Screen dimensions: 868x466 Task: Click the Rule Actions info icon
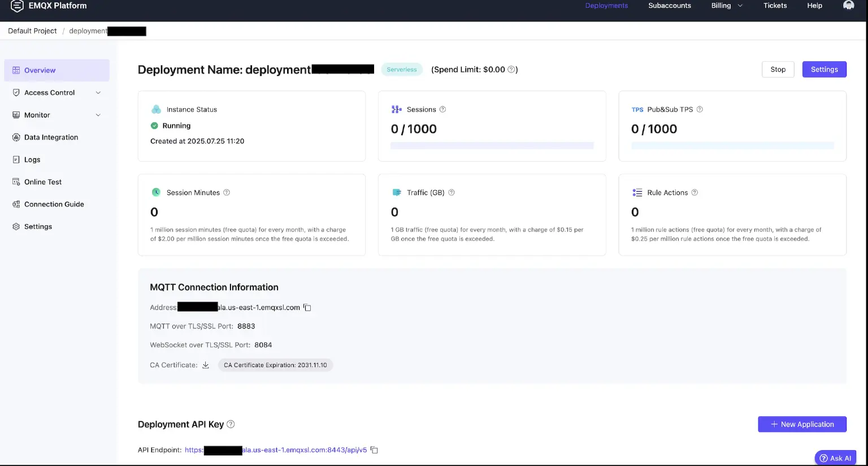click(x=695, y=193)
